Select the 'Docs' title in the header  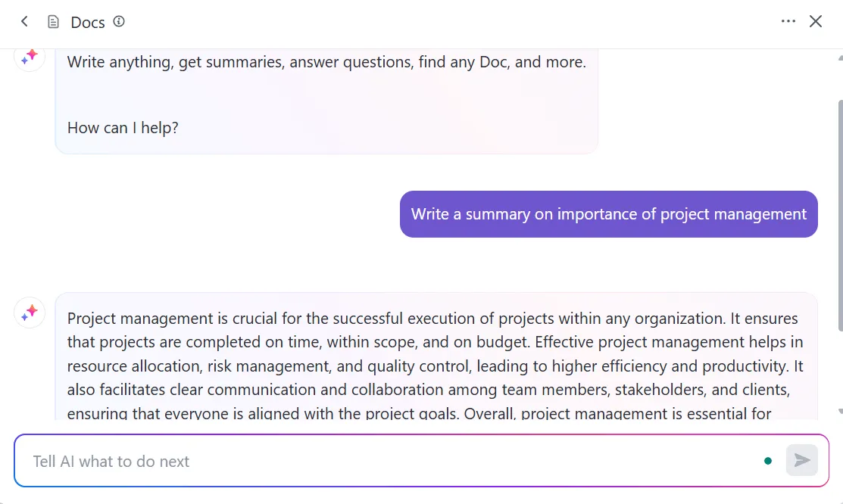click(x=88, y=23)
